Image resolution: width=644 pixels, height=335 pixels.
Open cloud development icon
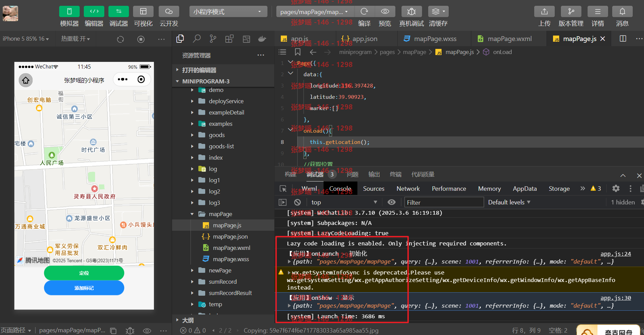(169, 11)
